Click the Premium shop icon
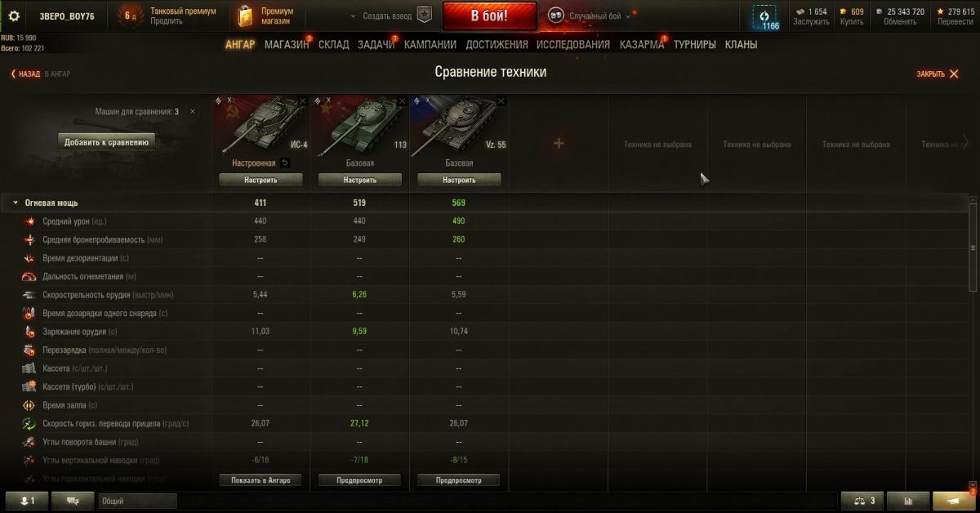The height and width of the screenshot is (513, 980). pyautogui.click(x=245, y=16)
